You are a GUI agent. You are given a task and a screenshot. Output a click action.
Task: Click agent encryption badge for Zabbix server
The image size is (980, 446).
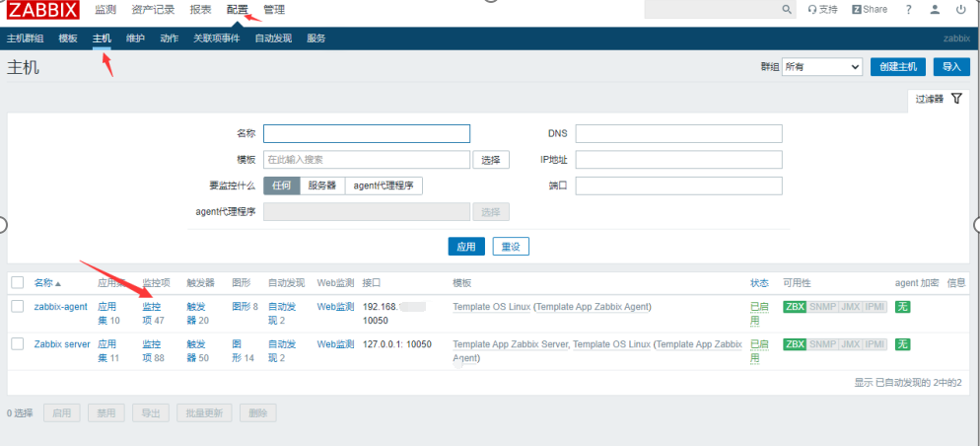click(902, 344)
